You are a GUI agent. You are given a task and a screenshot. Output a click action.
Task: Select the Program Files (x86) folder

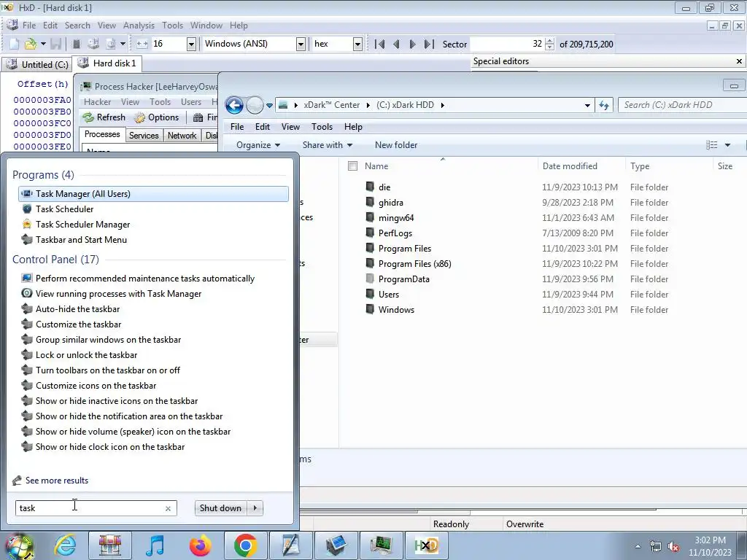[x=414, y=264]
